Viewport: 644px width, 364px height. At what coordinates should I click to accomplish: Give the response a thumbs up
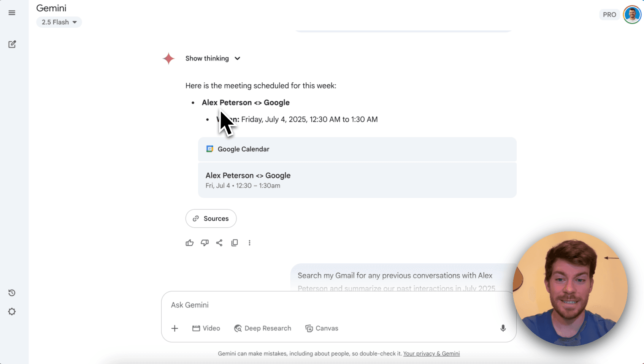[189, 243]
